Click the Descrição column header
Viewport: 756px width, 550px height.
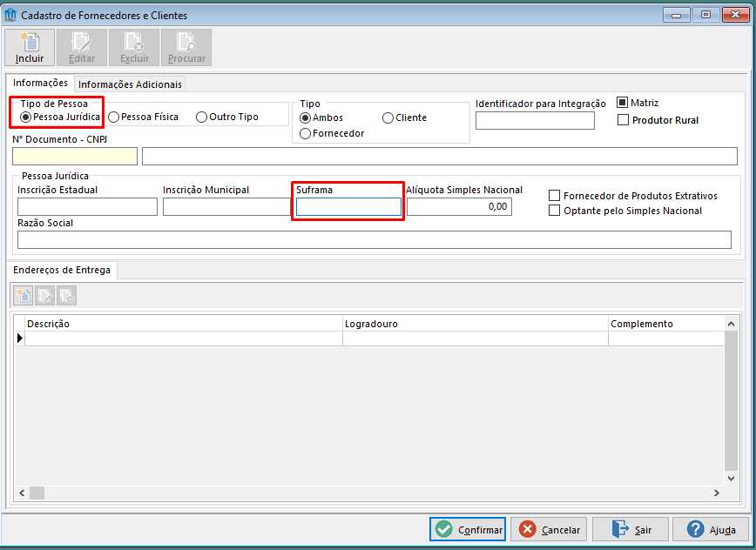184,324
